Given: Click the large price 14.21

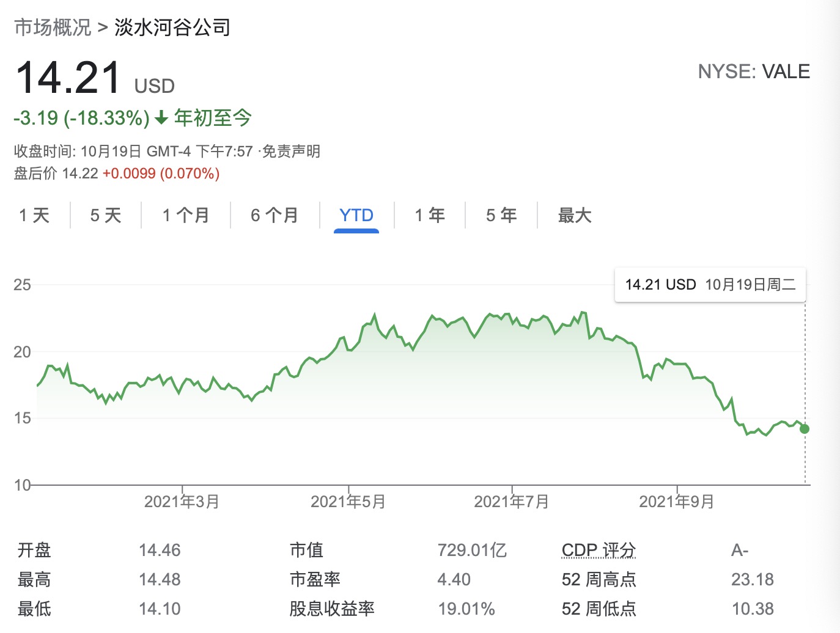Looking at the screenshot, I should pyautogui.click(x=68, y=78).
